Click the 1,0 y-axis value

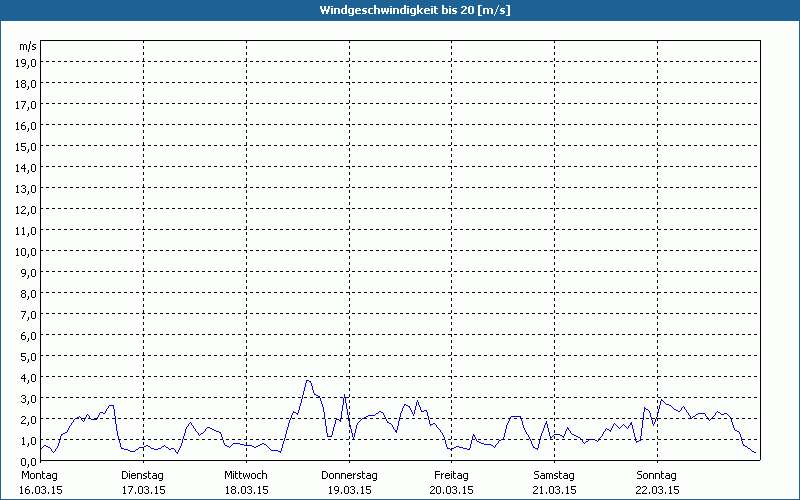pyautogui.click(x=28, y=440)
